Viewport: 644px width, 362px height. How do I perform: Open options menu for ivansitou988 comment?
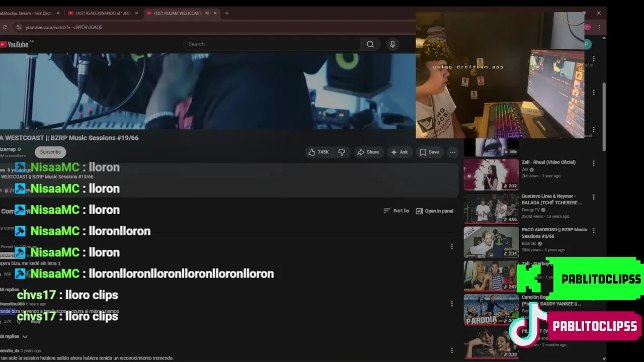coord(452,304)
